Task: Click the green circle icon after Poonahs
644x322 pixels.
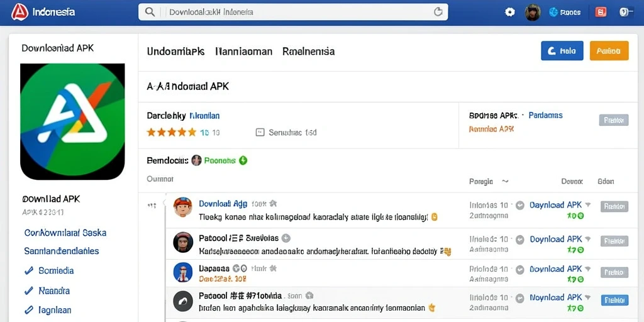Action: pos(243,160)
